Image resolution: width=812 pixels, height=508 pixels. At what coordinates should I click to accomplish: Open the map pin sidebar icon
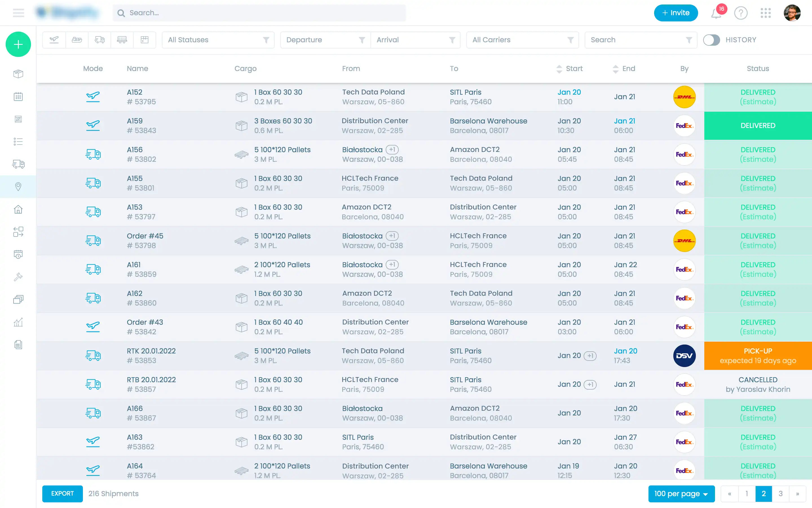point(18,186)
